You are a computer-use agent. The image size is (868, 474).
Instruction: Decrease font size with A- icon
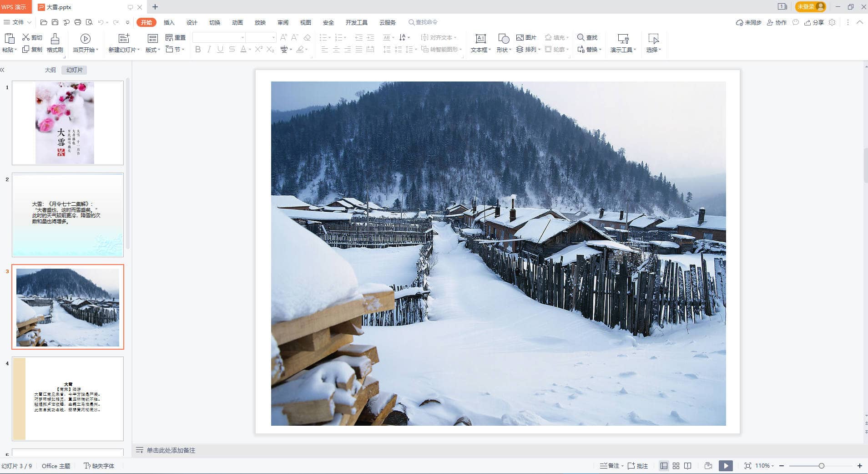295,37
